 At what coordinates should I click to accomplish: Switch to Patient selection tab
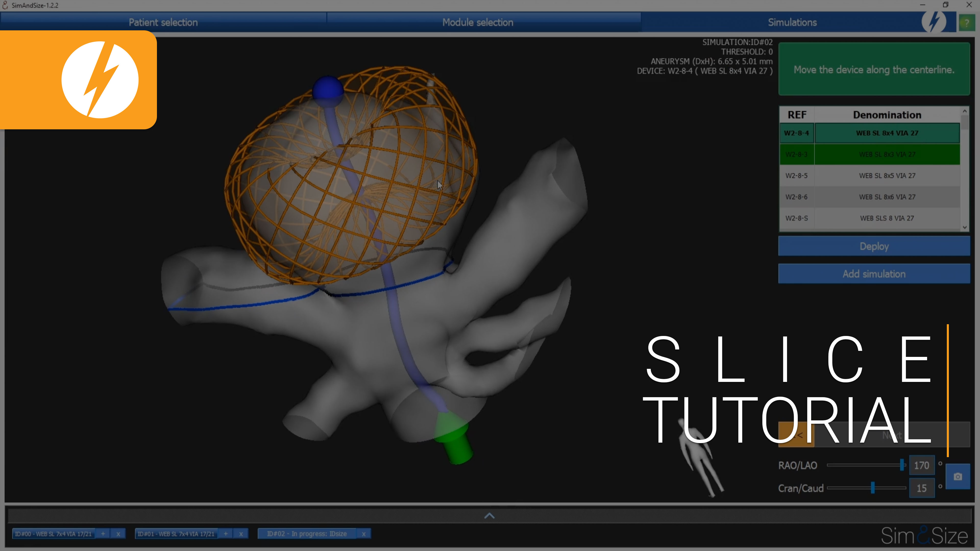[x=163, y=22]
